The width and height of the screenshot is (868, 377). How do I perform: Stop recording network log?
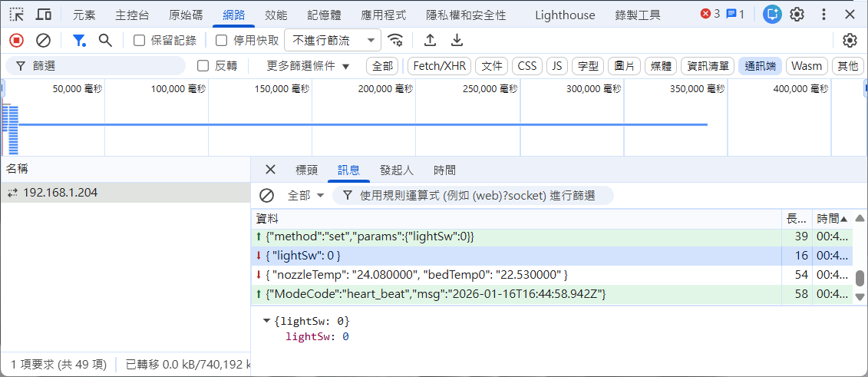pos(17,40)
